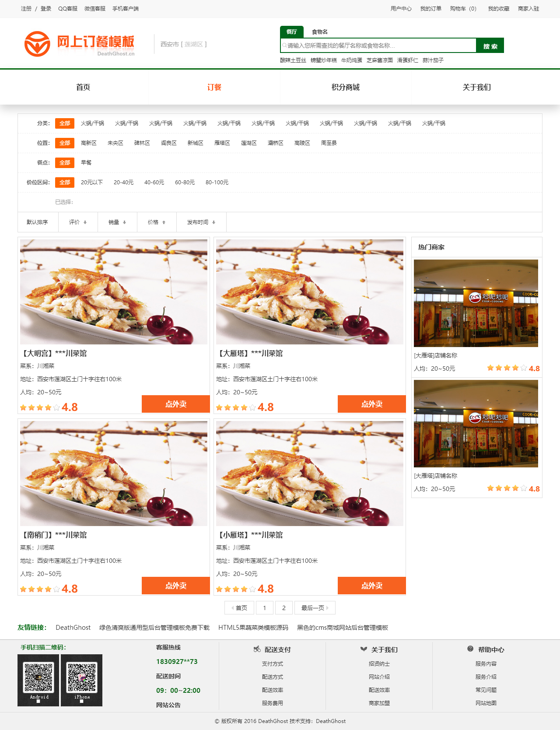Select the 20元以下 price range filter
Screen dimensions: 560x730
coord(92,182)
